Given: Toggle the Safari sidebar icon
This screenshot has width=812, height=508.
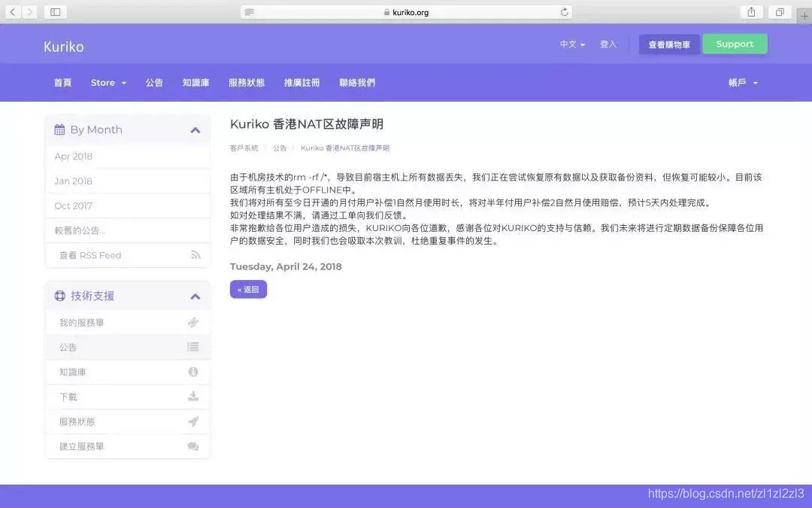Looking at the screenshot, I should [56, 11].
